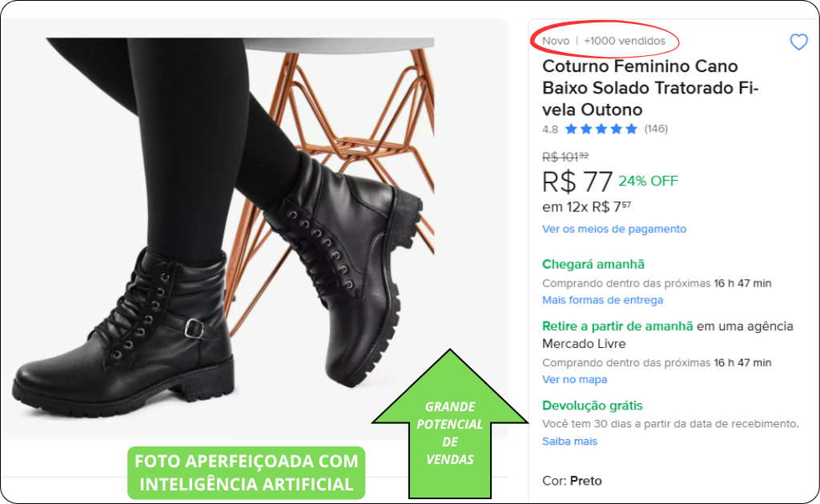Click the green 'Grande potencial de vendas' arrow
Viewport: 820px width, 504px height.
click(450, 424)
